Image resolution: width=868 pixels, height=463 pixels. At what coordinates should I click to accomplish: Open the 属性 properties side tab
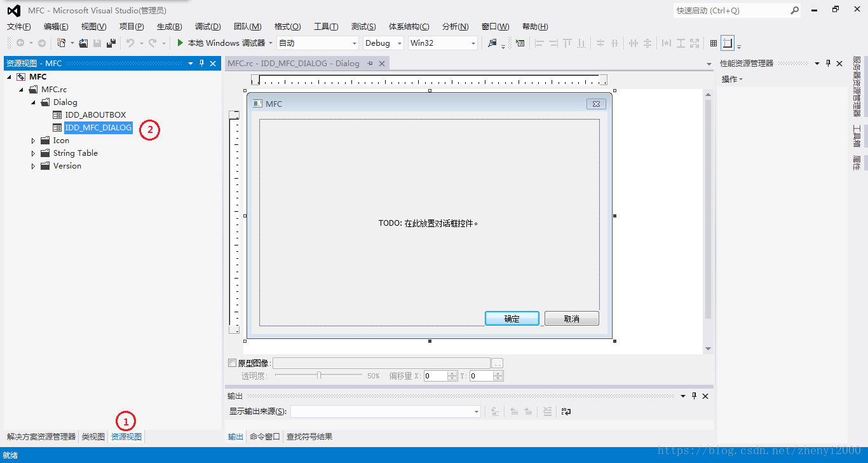[x=856, y=163]
